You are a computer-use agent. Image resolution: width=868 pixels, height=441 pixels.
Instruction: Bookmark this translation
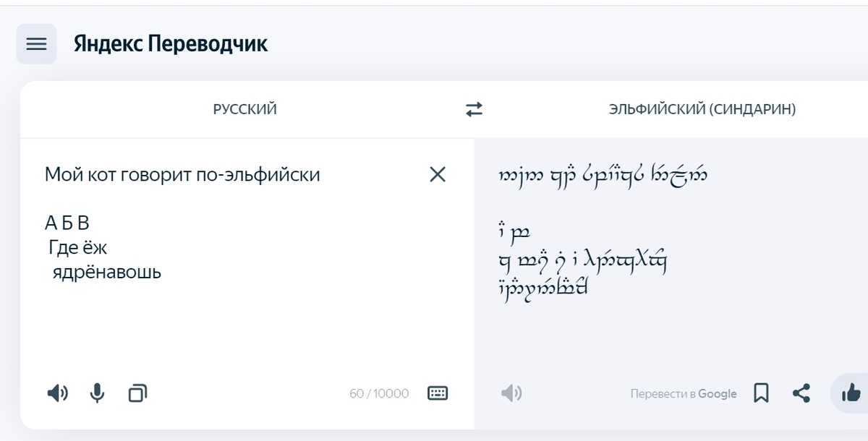click(x=761, y=393)
